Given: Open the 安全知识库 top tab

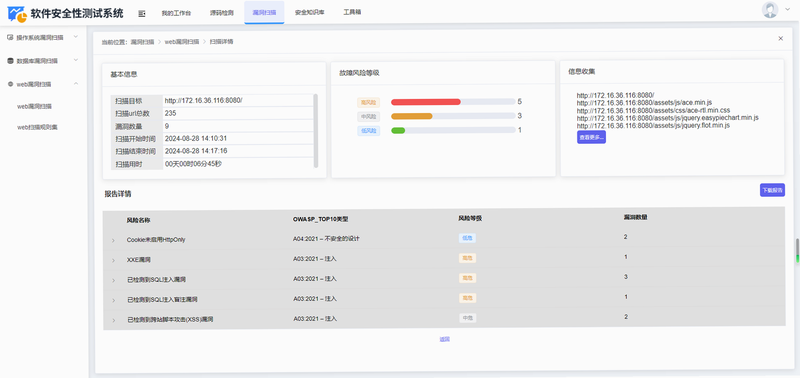Looking at the screenshot, I should [310, 12].
